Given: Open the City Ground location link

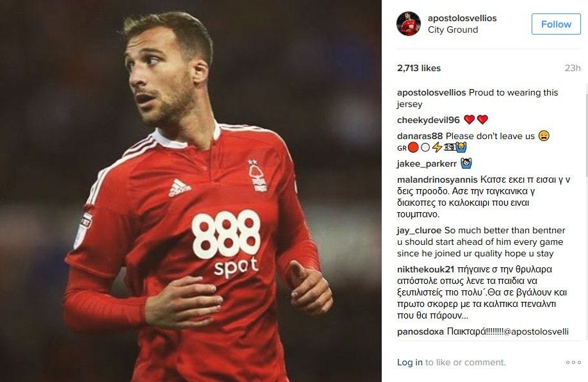Looking at the screenshot, I should [453, 29].
